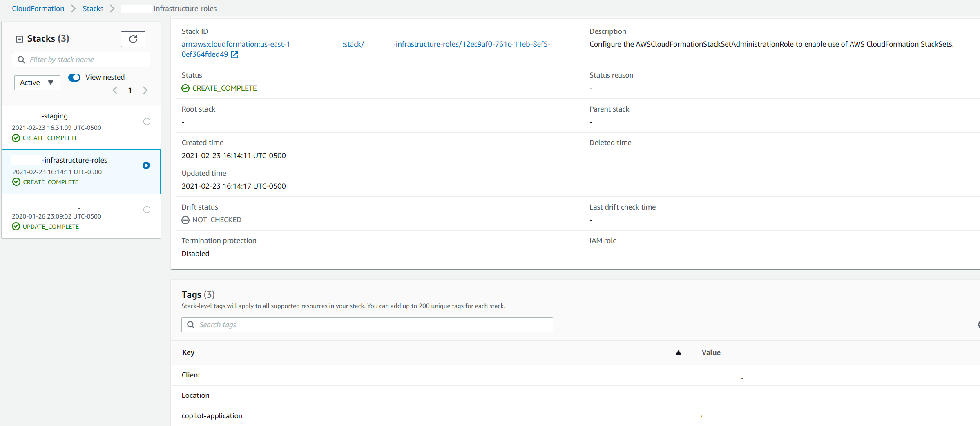The width and height of the screenshot is (980, 426).
Task: Click the CREATE_COMPLETE status check icon
Action: pos(185,88)
